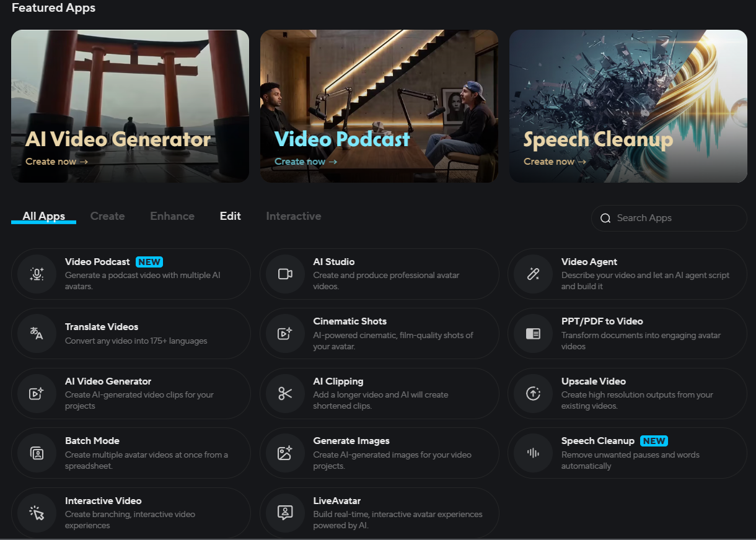Click the Video Agent magic wand icon
The width and height of the screenshot is (756, 540).
pos(534,274)
